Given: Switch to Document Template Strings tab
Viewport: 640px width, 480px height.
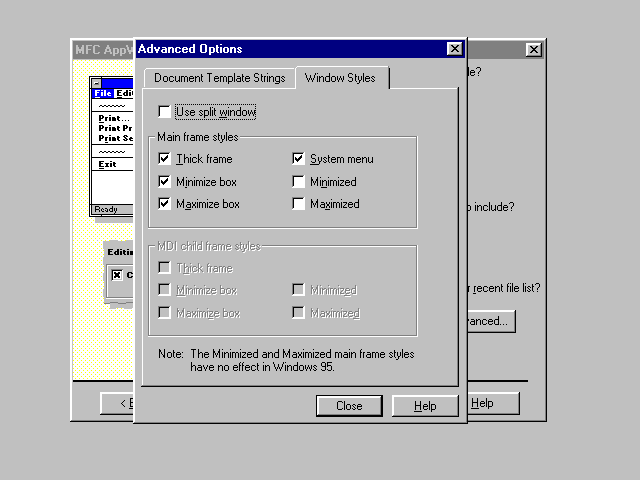Looking at the screenshot, I should pyautogui.click(x=219, y=78).
